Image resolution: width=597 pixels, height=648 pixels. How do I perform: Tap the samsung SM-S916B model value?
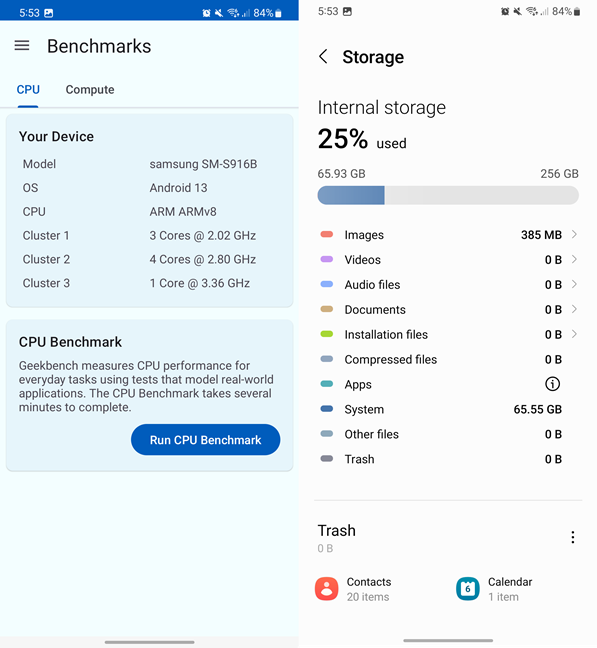[203, 164]
